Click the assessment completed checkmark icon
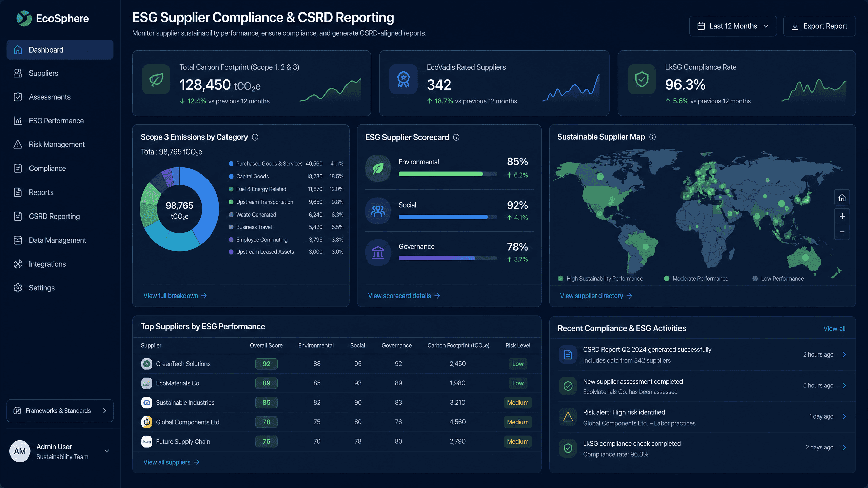The image size is (868, 488). point(568,386)
